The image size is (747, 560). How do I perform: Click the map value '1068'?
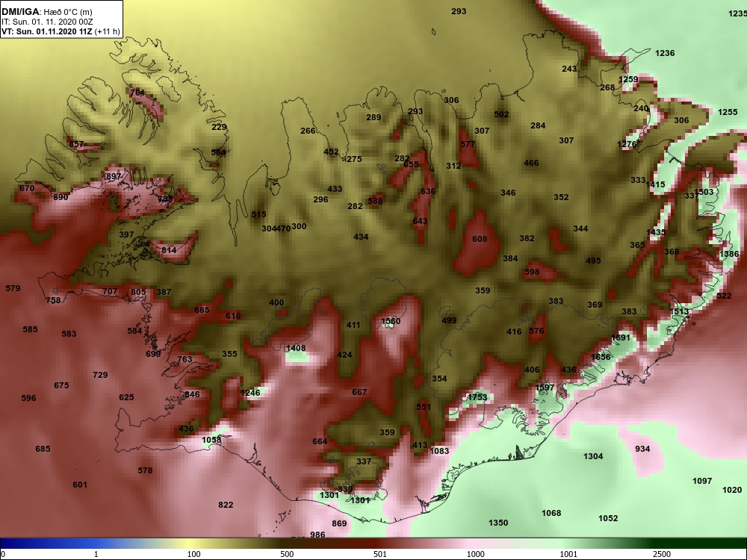551,513
